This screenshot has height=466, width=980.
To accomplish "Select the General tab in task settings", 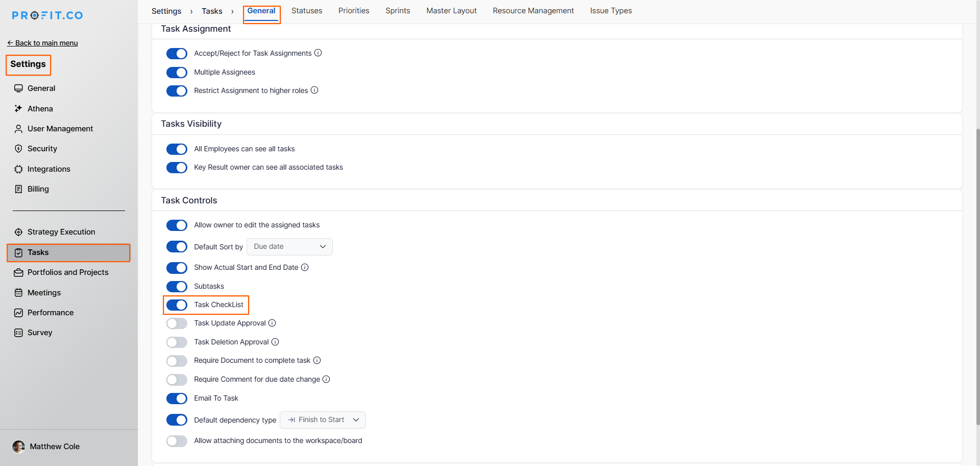I will point(261,11).
